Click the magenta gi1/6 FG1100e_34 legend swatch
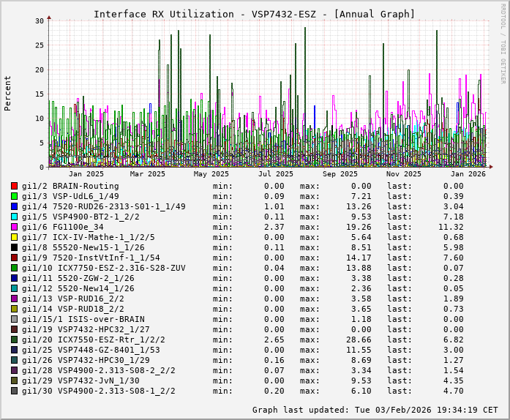The width and height of the screenshot is (510, 420). 14,227
